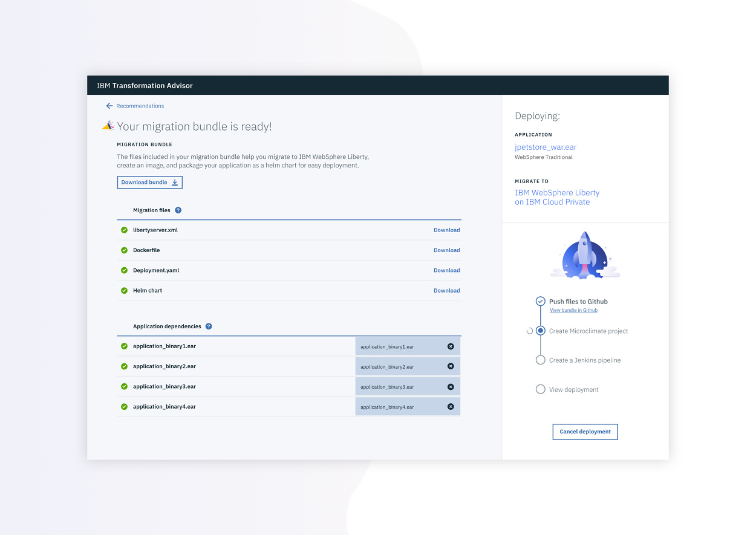
Task: Download the Dockerfile migration file
Action: (x=446, y=250)
